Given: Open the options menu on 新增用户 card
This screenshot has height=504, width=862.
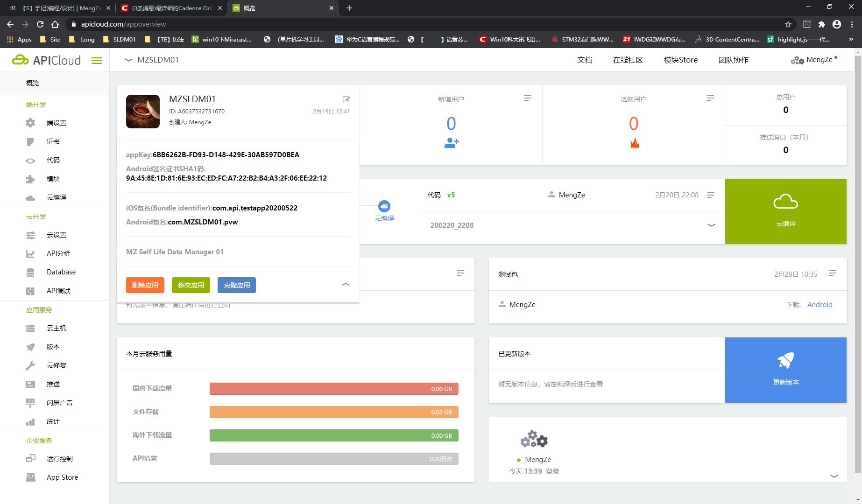Looking at the screenshot, I should pyautogui.click(x=528, y=98).
